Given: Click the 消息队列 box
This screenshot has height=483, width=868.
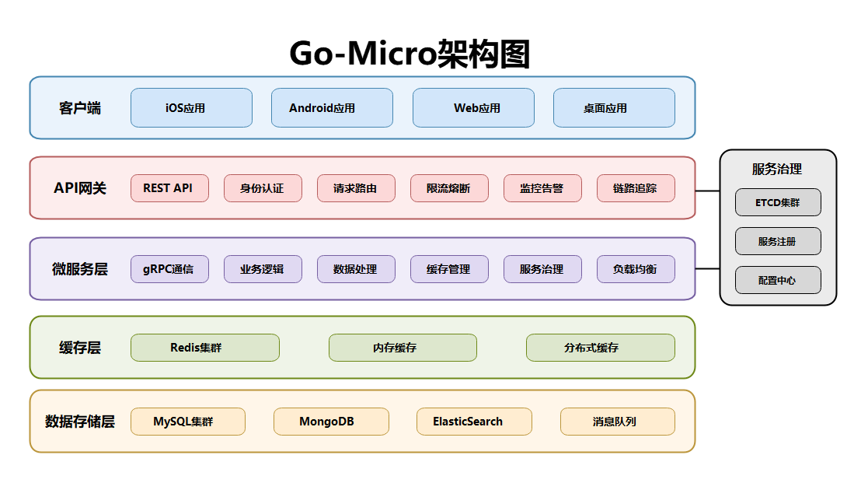Looking at the screenshot, I should pyautogui.click(x=617, y=422).
